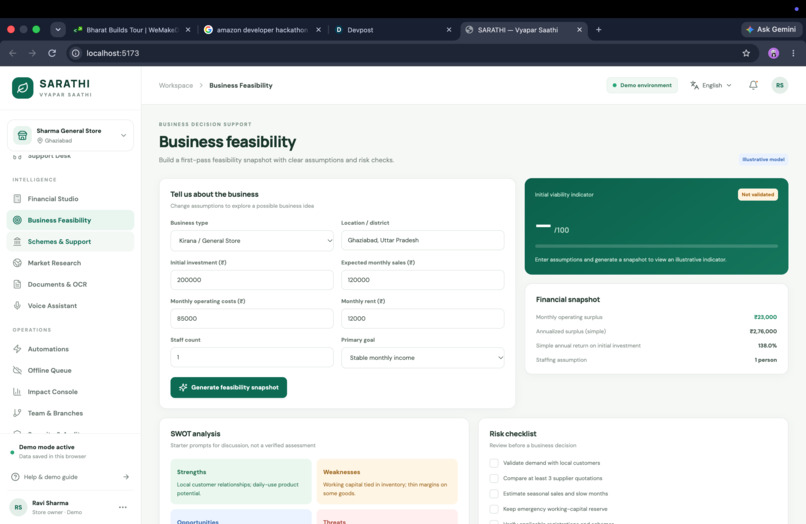Go back in browser history
This screenshot has height=524, width=806.
click(13, 53)
